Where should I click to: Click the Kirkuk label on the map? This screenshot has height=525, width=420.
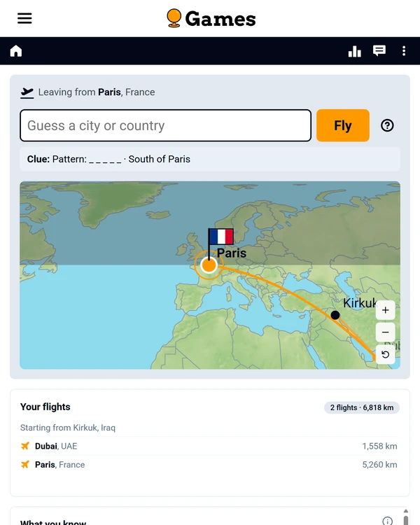pos(360,303)
